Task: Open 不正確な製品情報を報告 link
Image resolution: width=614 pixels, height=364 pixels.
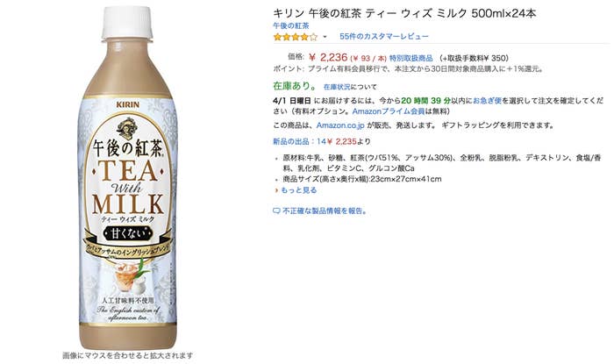Action: pyautogui.click(x=325, y=211)
